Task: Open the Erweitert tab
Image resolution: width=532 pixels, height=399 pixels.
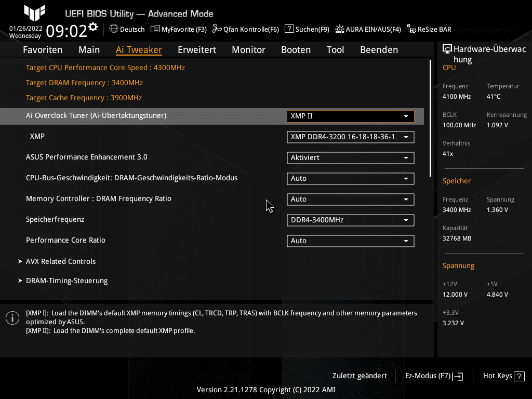Action: (x=197, y=49)
